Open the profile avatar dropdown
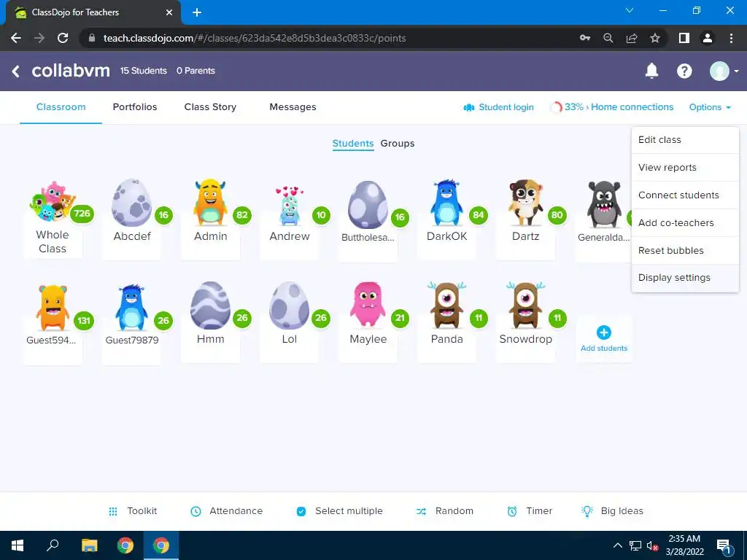Image resolution: width=747 pixels, height=560 pixels. (724, 71)
